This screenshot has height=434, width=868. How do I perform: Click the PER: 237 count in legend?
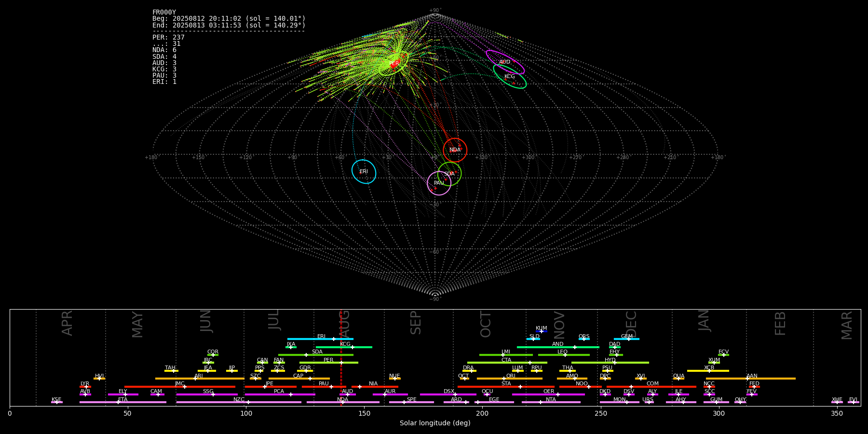(x=168, y=38)
